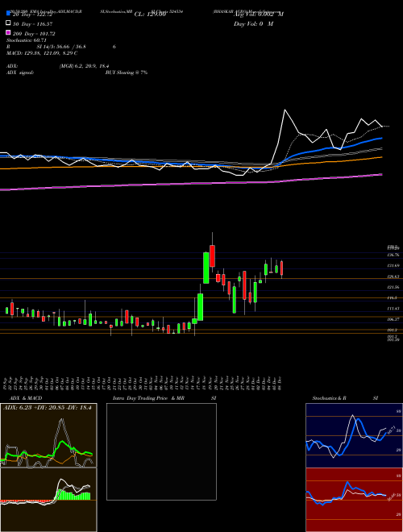Click the last red candlestick on the chart
Screen dimensions: 403x532
click(281, 268)
